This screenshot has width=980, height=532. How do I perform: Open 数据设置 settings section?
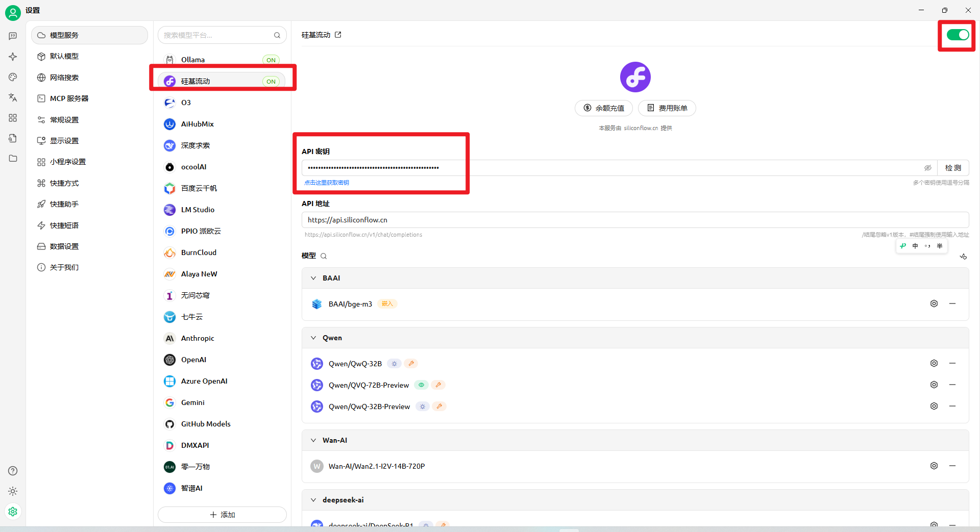(89, 246)
